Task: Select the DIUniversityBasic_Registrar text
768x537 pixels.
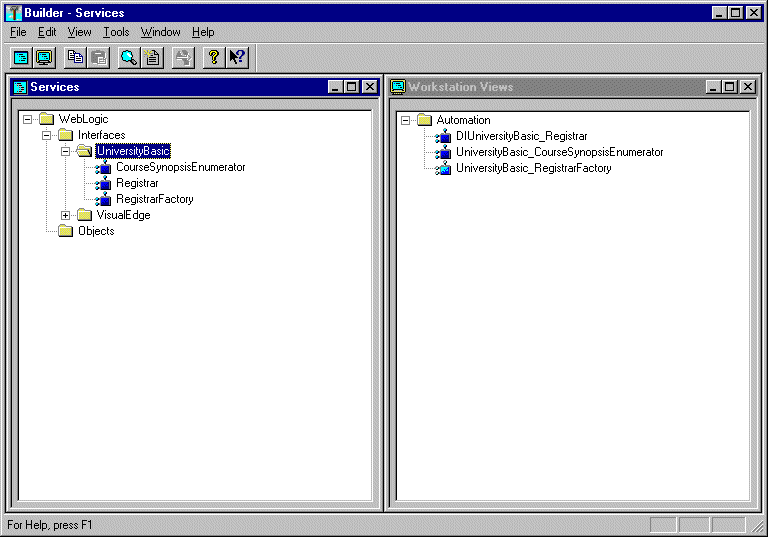Action: (x=522, y=136)
